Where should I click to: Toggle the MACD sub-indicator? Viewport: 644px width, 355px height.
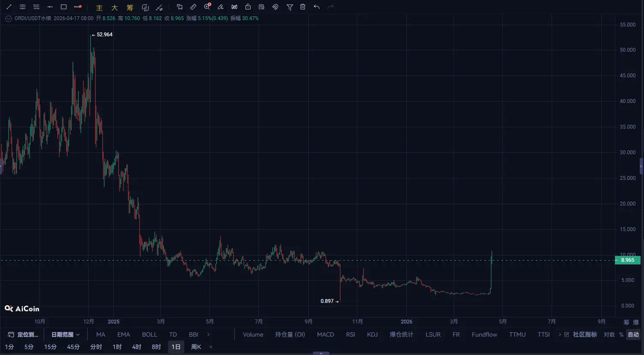point(325,334)
